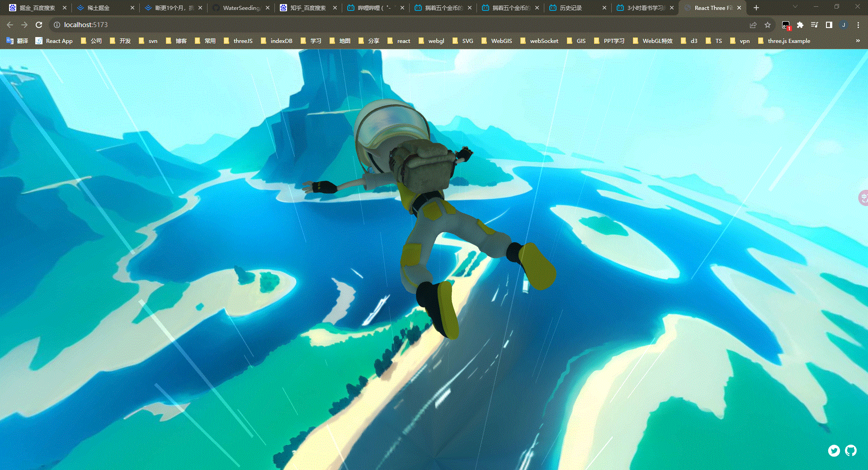Open the tab search chevron
Image resolution: width=868 pixels, height=470 pixels.
pos(795,7)
